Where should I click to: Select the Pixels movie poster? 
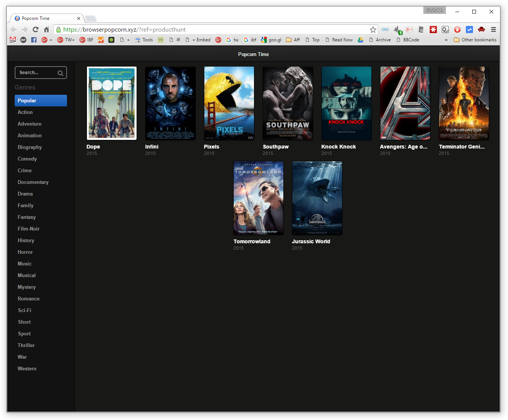point(229,103)
